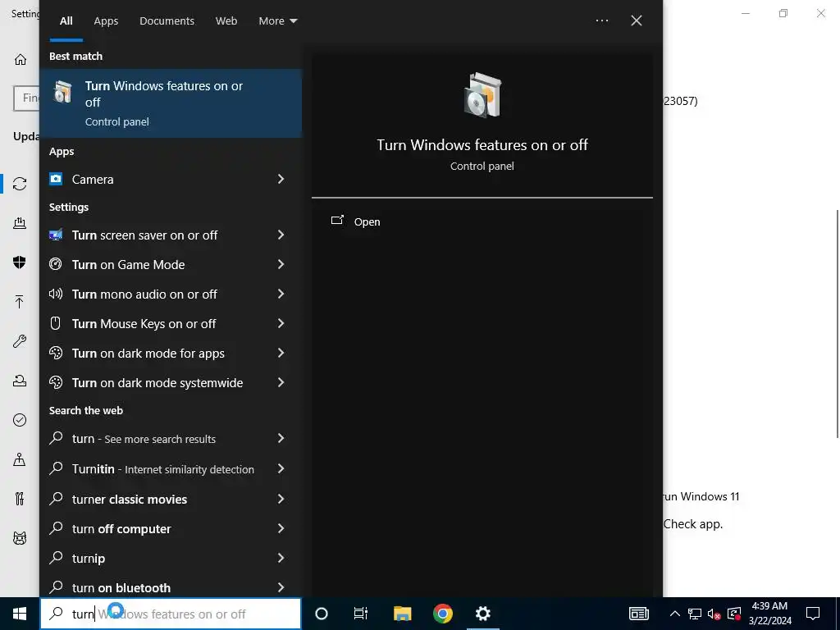Click the mono audio speaker icon

(x=56, y=294)
